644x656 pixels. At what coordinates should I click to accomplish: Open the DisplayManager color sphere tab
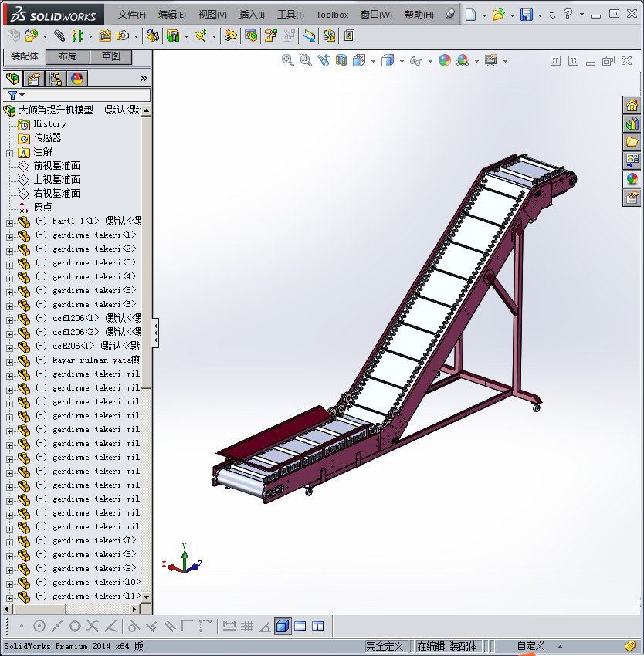(x=77, y=79)
